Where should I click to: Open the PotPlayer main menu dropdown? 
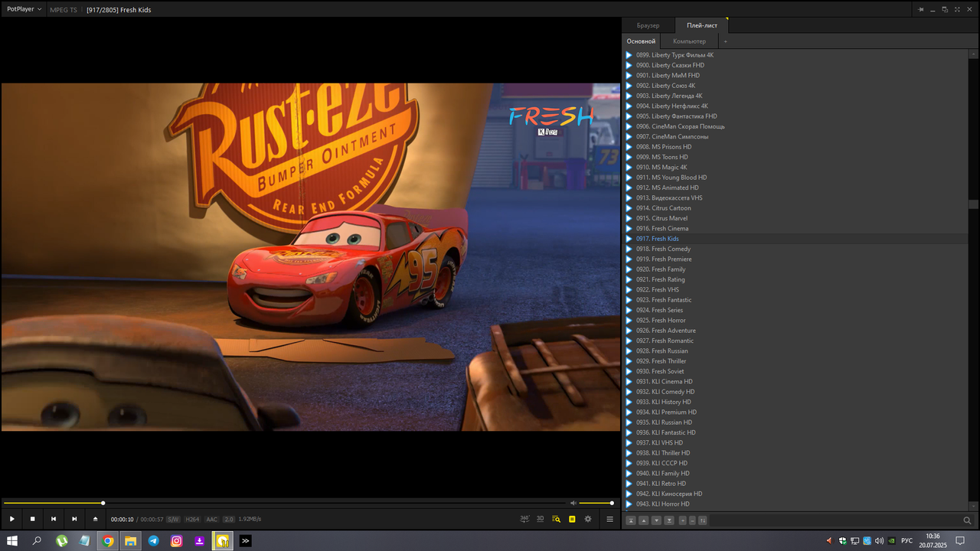click(24, 9)
